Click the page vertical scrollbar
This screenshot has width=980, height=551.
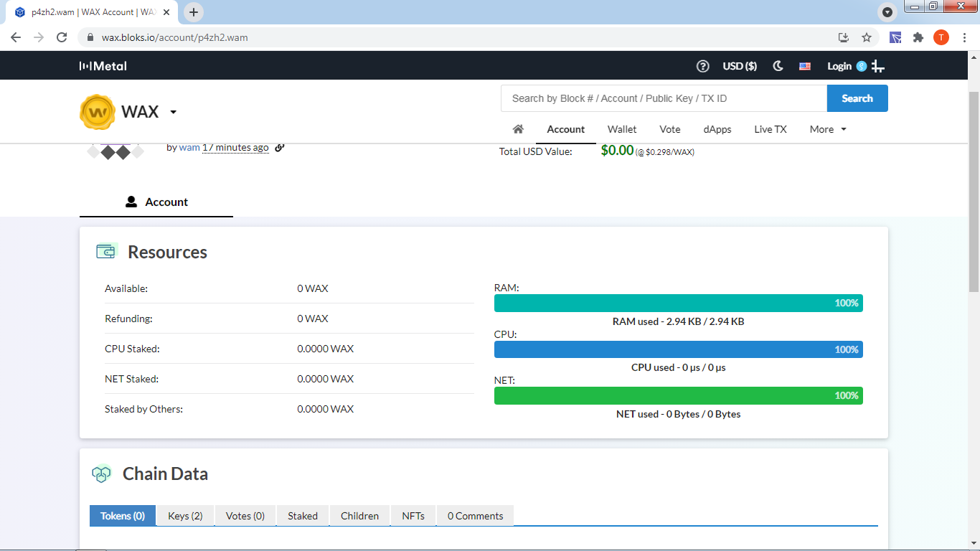click(x=974, y=192)
